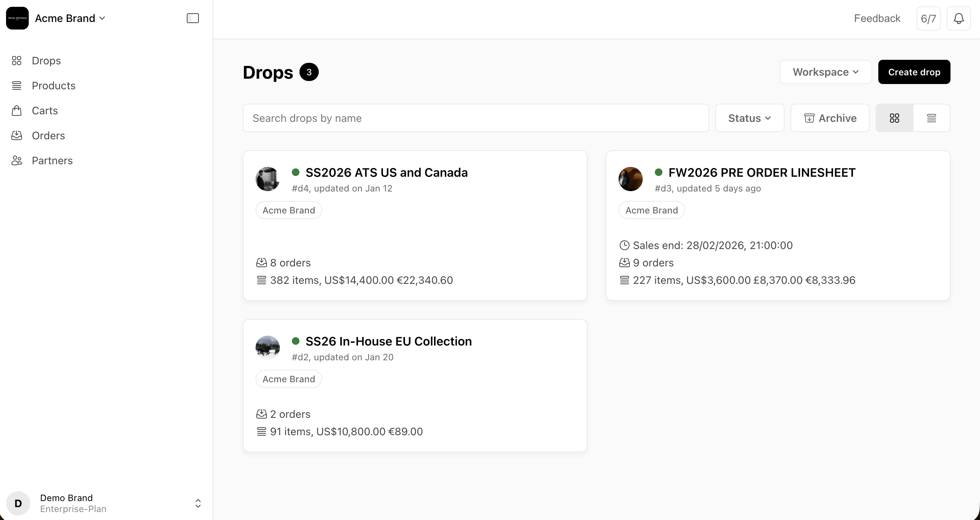Viewport: 980px width, 520px height.
Task: Open the Status filter dropdown
Action: coord(749,118)
